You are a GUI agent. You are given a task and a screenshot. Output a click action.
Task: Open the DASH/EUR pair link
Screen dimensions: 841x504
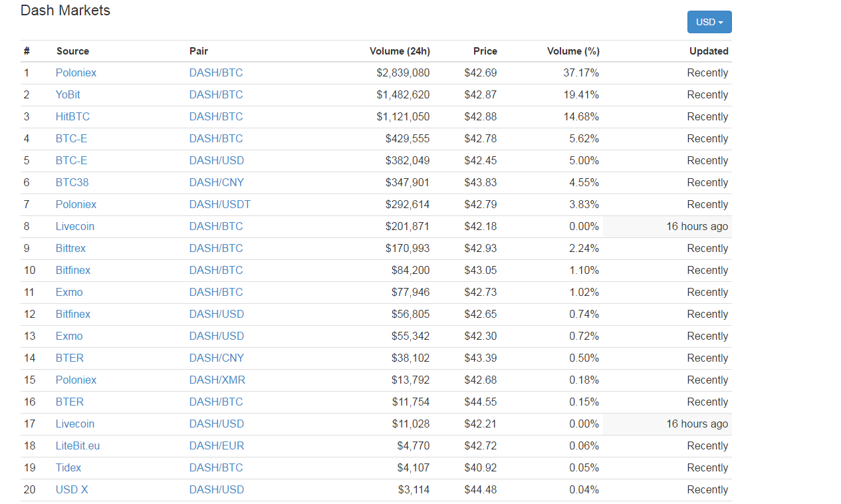(217, 445)
